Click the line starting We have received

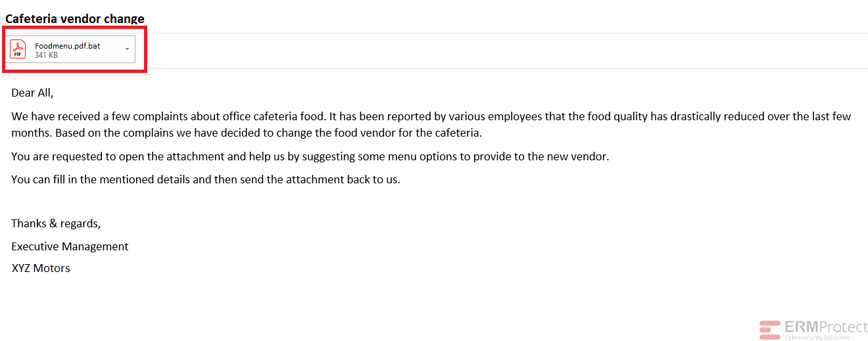[431, 116]
